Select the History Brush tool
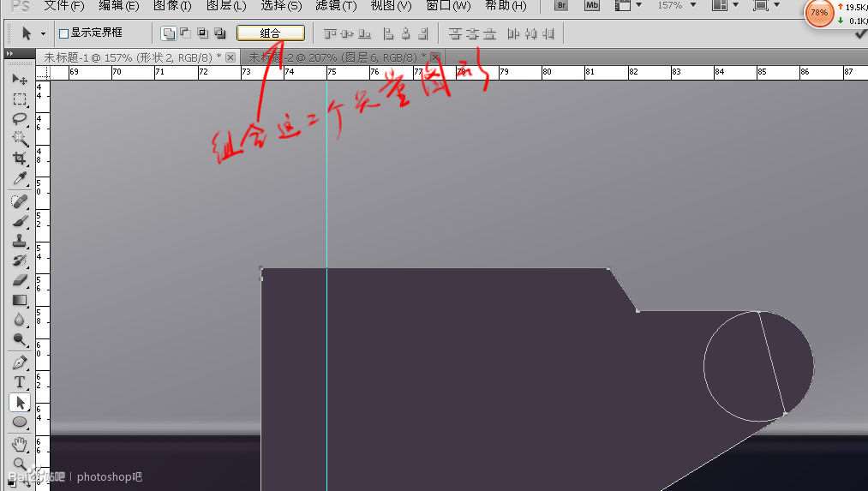 click(20, 260)
